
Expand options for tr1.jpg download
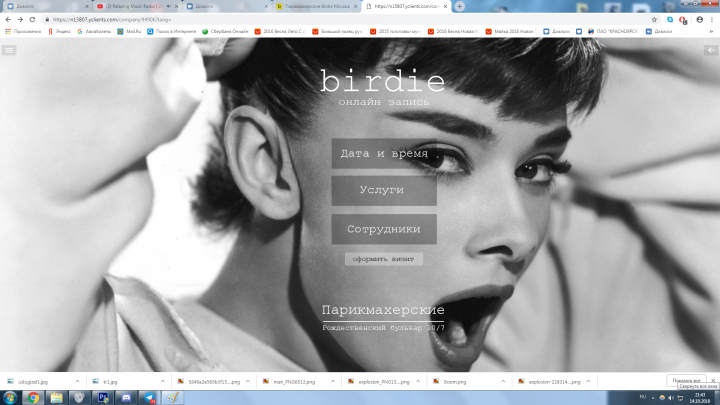point(162,382)
